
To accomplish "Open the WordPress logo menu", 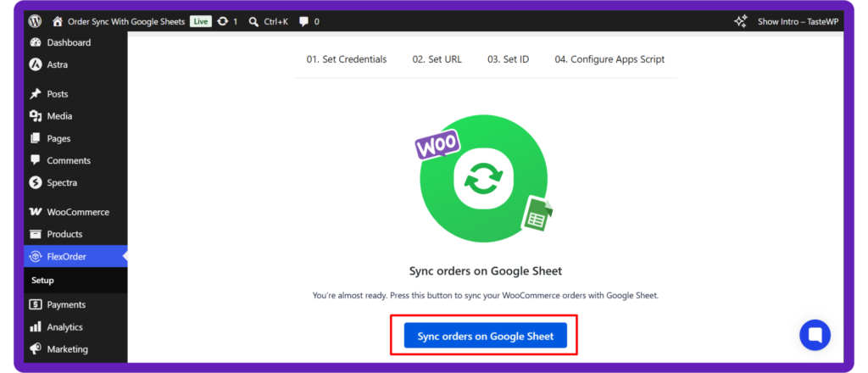I will [x=36, y=21].
